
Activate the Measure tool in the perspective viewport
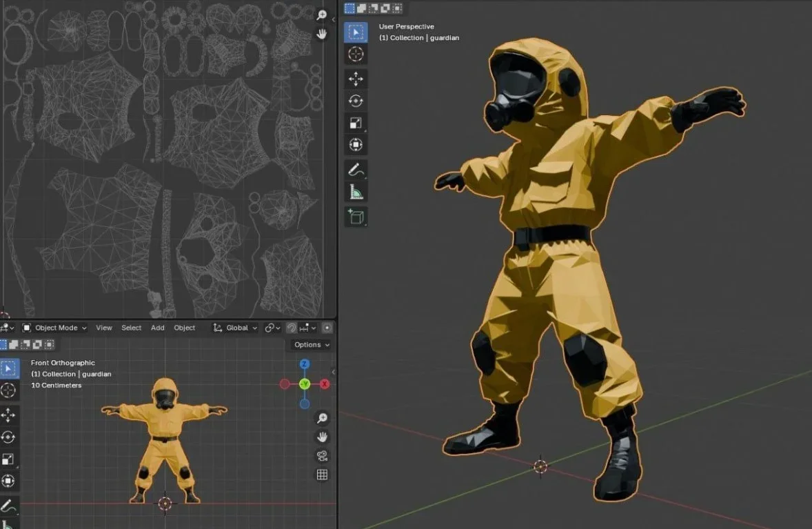[356, 192]
